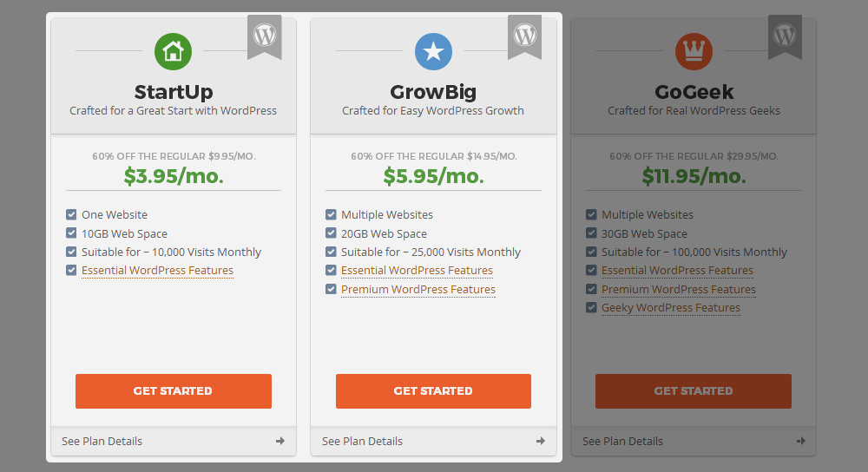Get started with the GrowBig plan
The image size is (868, 472).
coord(433,391)
